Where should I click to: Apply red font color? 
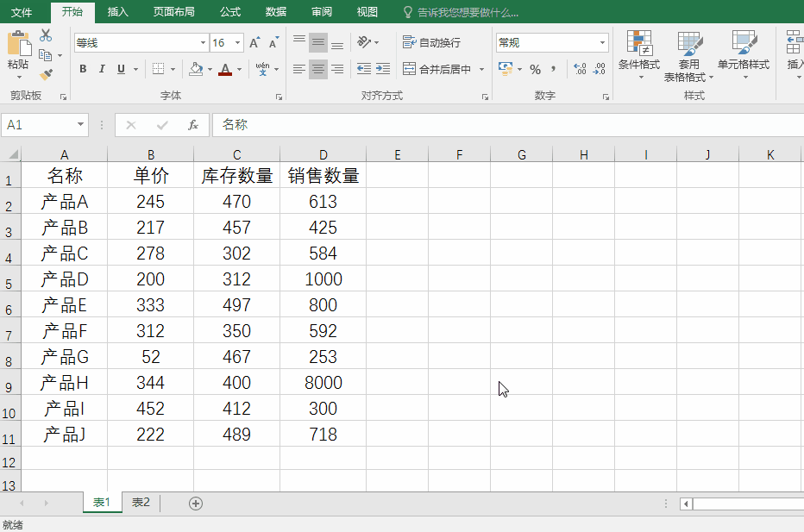pos(225,69)
